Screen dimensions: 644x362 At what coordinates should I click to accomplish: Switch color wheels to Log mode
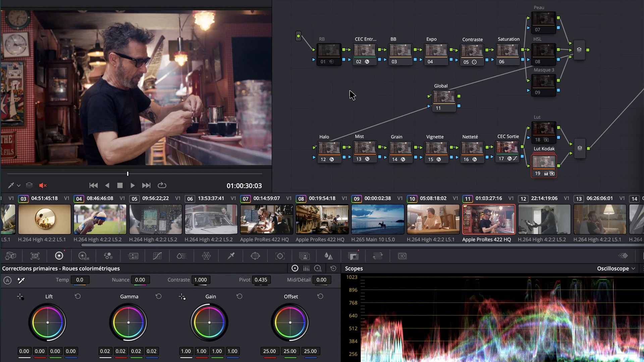[318, 268]
